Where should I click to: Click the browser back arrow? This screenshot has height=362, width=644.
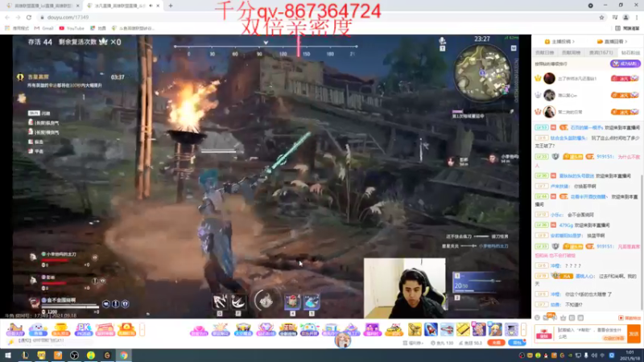tap(7, 17)
